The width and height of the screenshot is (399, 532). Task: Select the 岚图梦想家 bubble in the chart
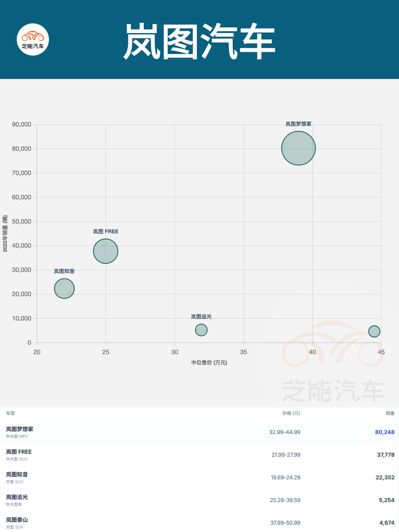click(298, 148)
